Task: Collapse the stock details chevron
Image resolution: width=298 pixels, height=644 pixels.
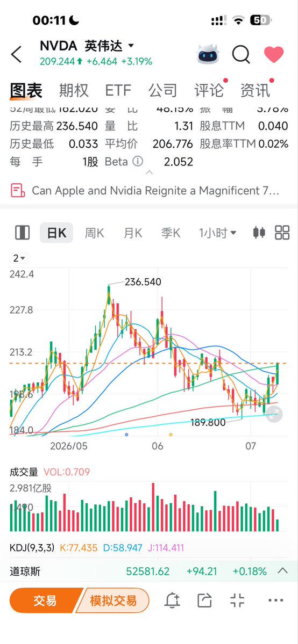Action: coord(150,172)
